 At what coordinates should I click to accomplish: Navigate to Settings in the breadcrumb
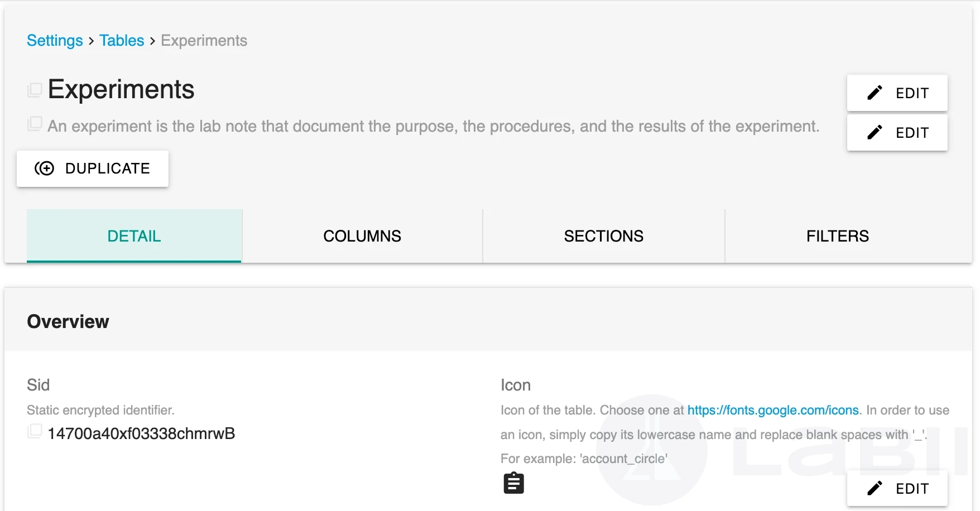coord(55,41)
